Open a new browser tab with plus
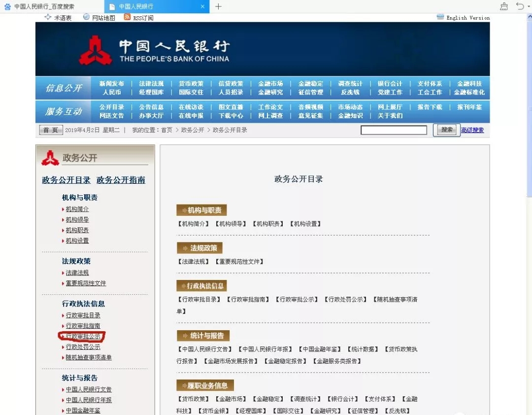Image resolution: width=532 pixels, height=415 pixels. point(219,6)
